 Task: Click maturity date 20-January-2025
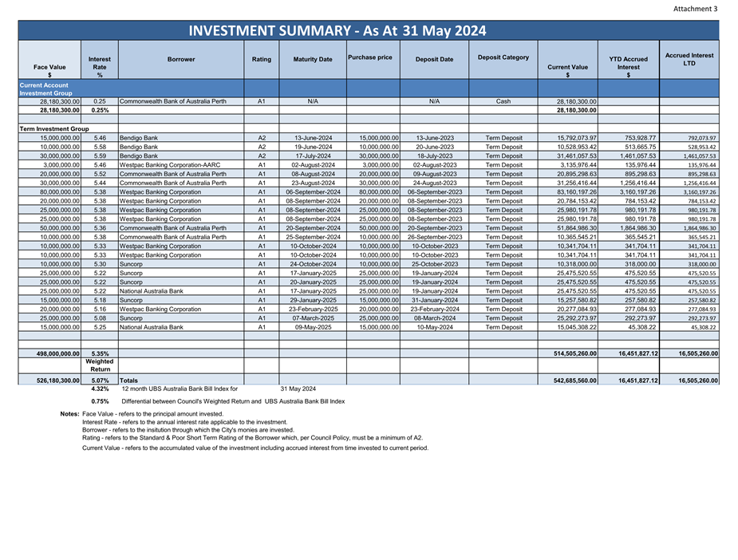313,282
